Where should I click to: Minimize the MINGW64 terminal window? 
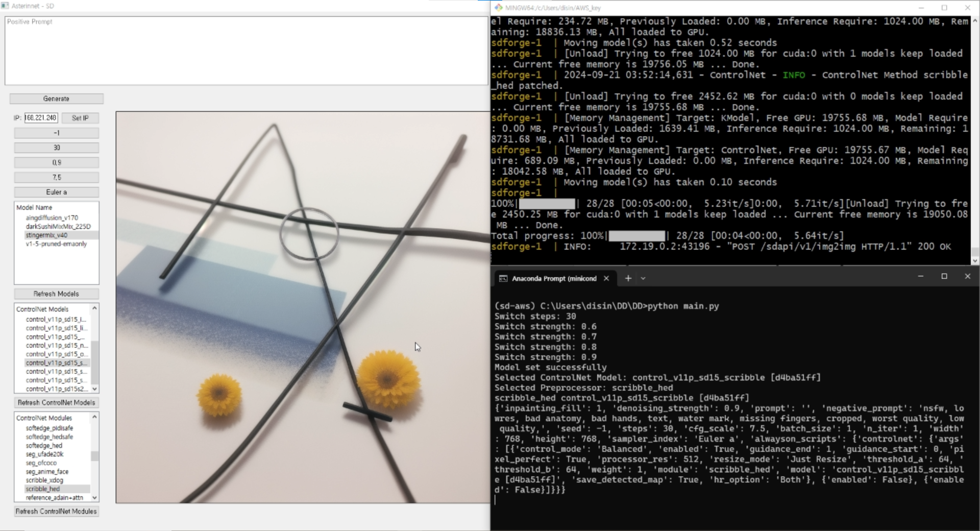click(921, 8)
